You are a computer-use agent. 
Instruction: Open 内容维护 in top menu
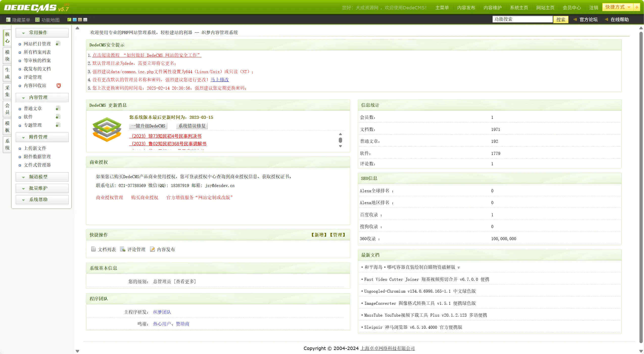pos(492,8)
